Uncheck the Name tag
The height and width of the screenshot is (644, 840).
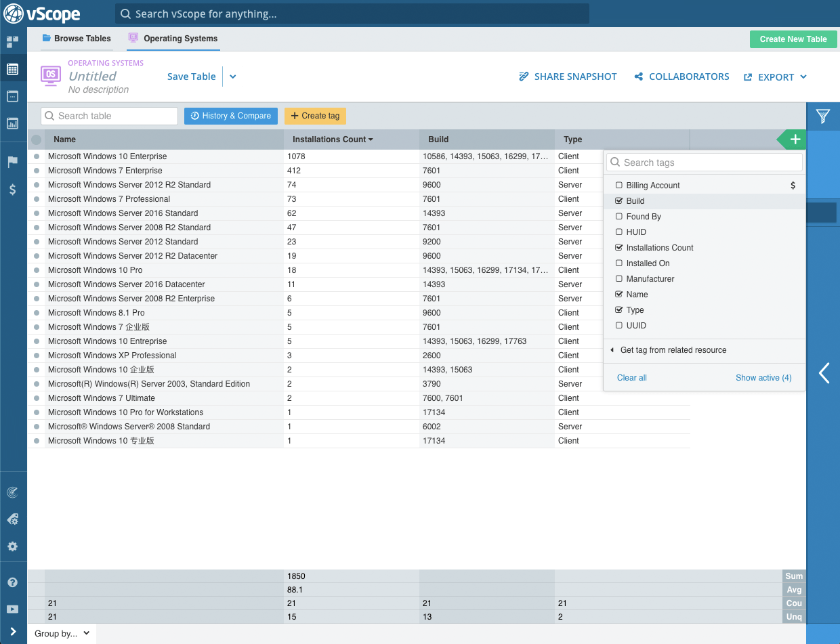pyautogui.click(x=618, y=294)
